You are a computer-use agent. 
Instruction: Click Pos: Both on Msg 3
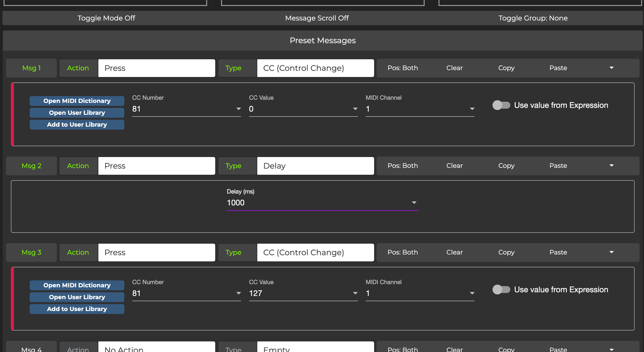pos(403,252)
